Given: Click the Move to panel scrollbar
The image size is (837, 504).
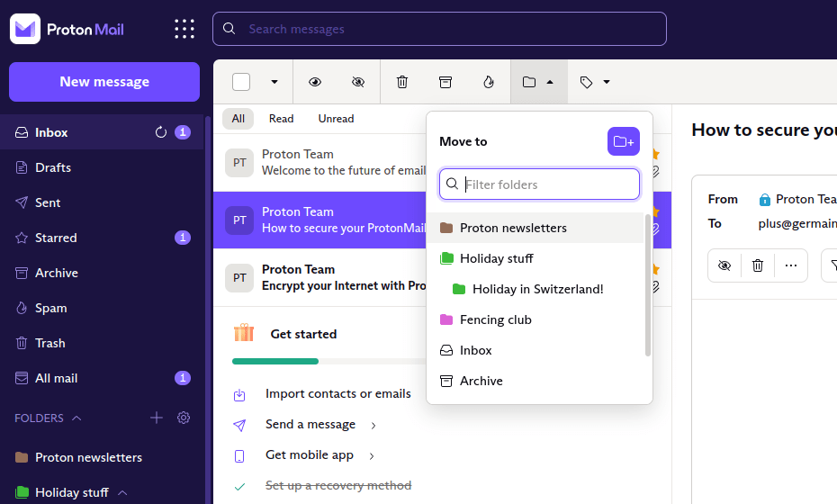Looking at the screenshot, I should point(648,285).
